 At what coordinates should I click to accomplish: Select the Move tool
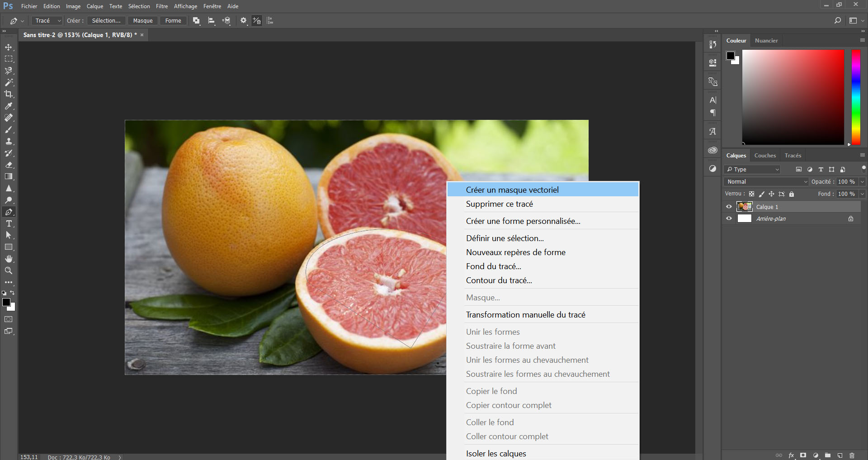[x=9, y=47]
